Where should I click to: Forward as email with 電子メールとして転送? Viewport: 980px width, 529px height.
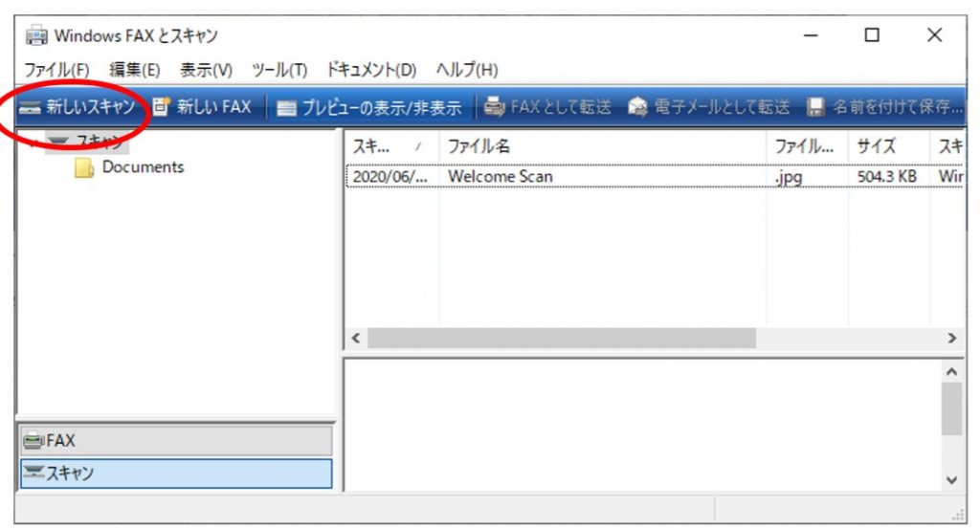709,107
